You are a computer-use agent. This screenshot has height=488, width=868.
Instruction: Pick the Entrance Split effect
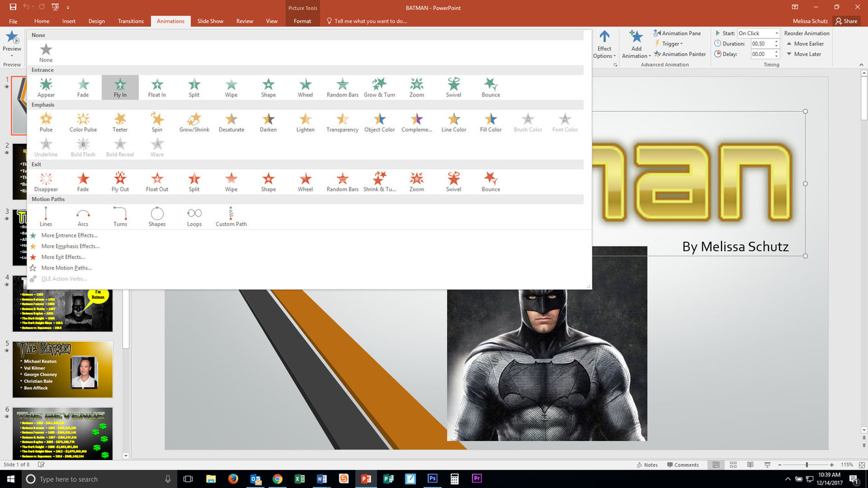tap(194, 87)
